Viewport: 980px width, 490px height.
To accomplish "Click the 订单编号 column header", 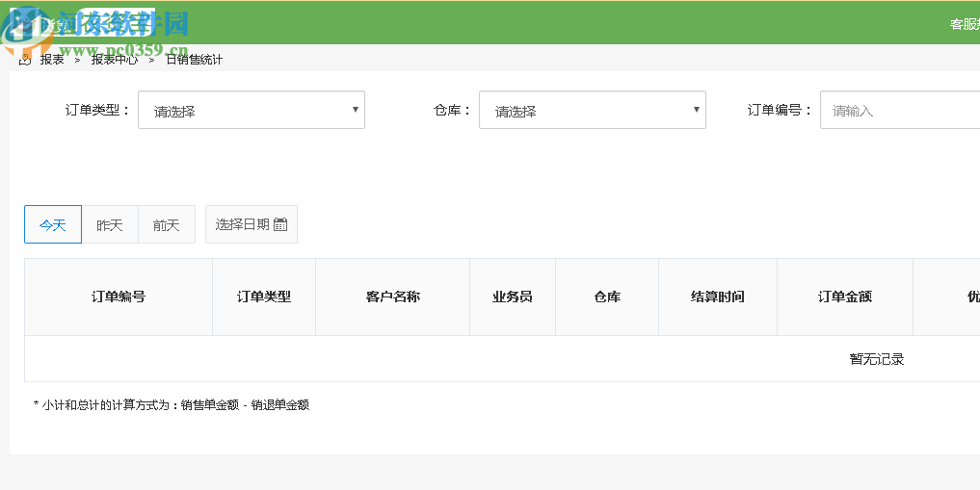I will click(x=119, y=297).
